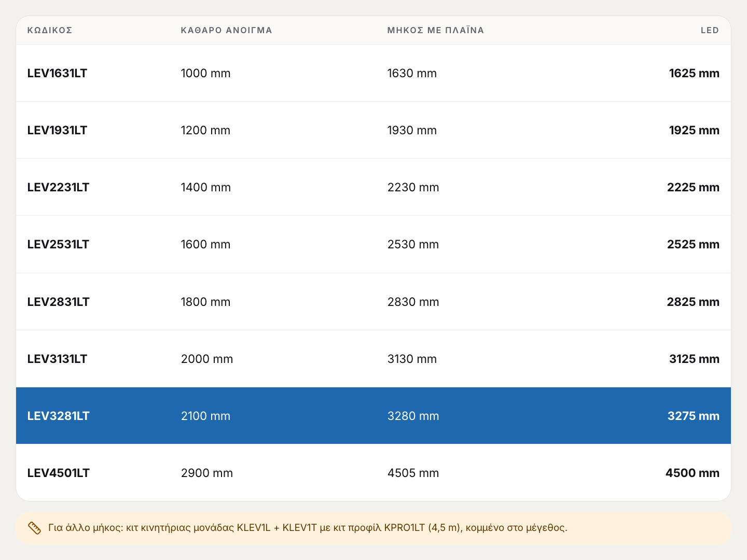Click the 2225 mm LED value
The image size is (747, 560).
tap(693, 187)
